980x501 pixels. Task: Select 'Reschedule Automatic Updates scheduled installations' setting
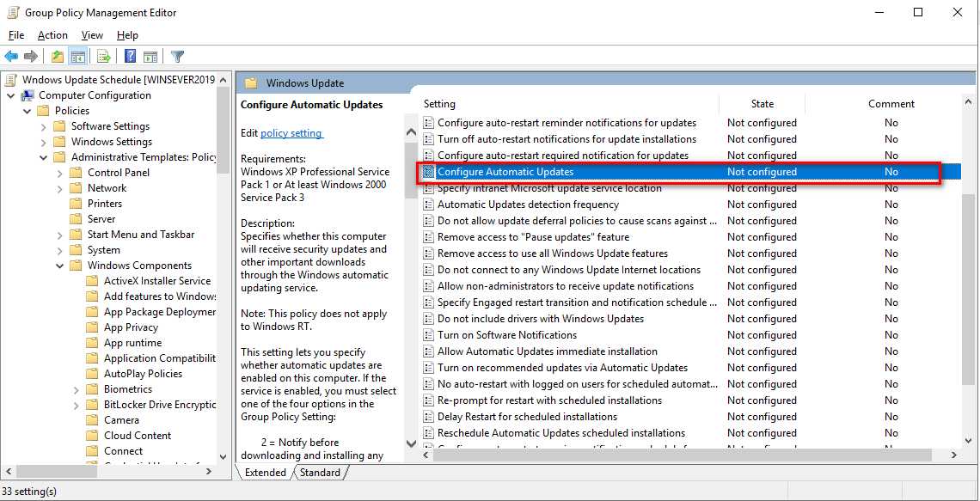click(x=561, y=433)
